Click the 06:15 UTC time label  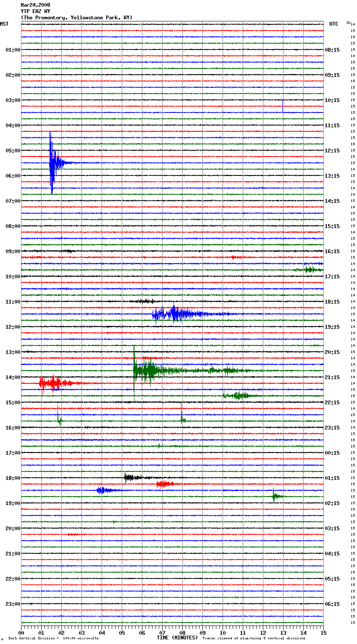point(332,604)
